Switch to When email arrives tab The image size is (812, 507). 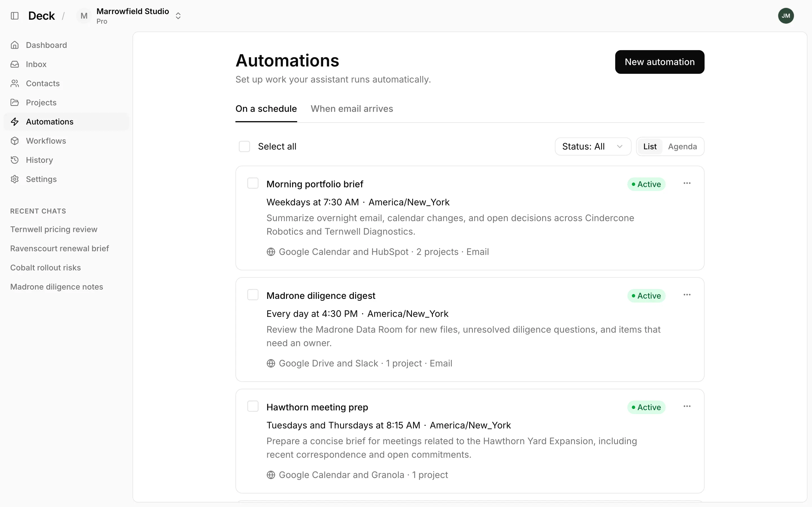tap(352, 109)
